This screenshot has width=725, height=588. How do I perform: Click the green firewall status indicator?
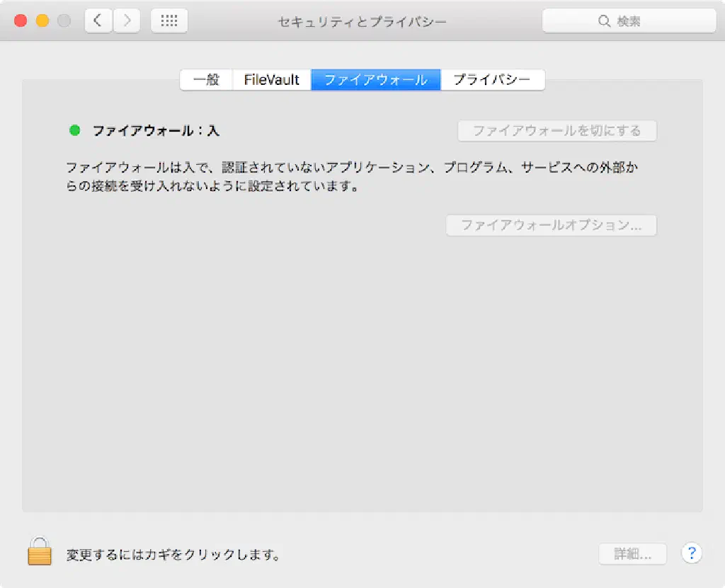74,130
